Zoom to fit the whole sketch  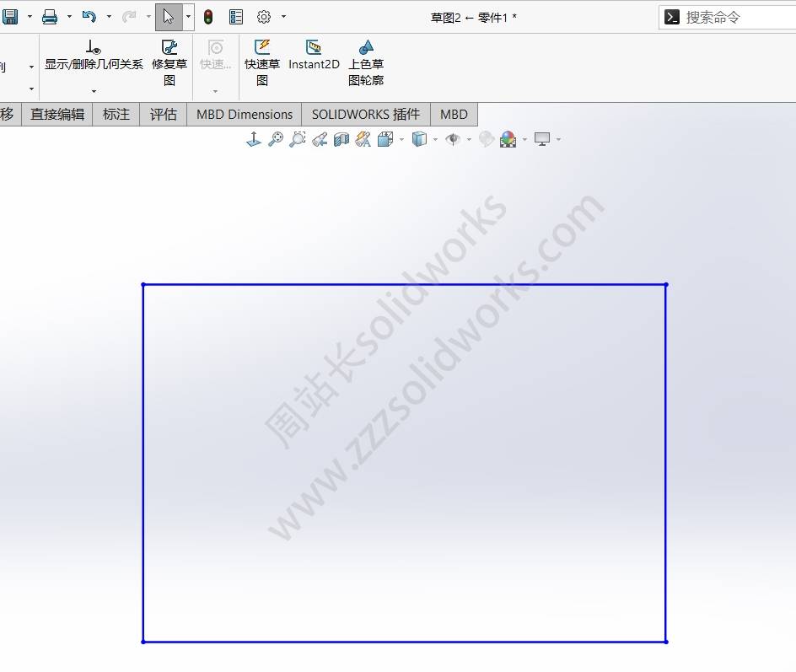tap(276, 139)
